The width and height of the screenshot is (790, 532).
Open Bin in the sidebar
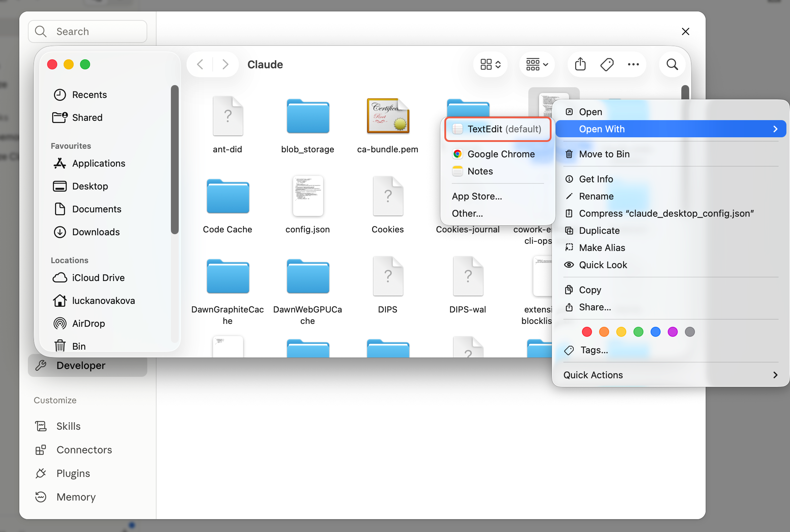(70, 346)
